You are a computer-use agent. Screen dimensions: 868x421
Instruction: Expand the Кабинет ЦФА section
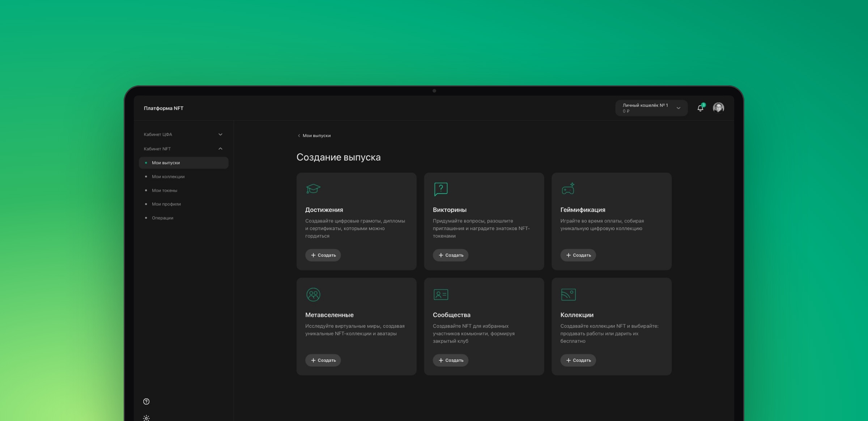[184, 135]
